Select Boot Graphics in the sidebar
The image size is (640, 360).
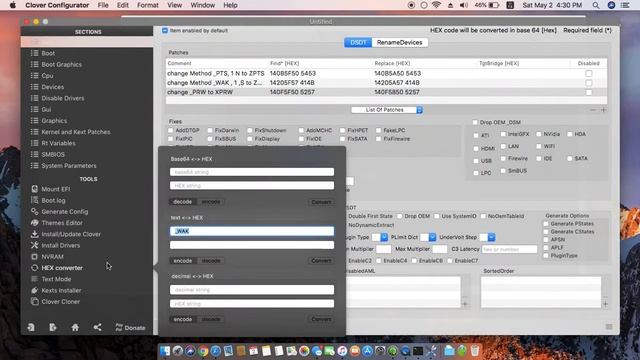(61, 64)
